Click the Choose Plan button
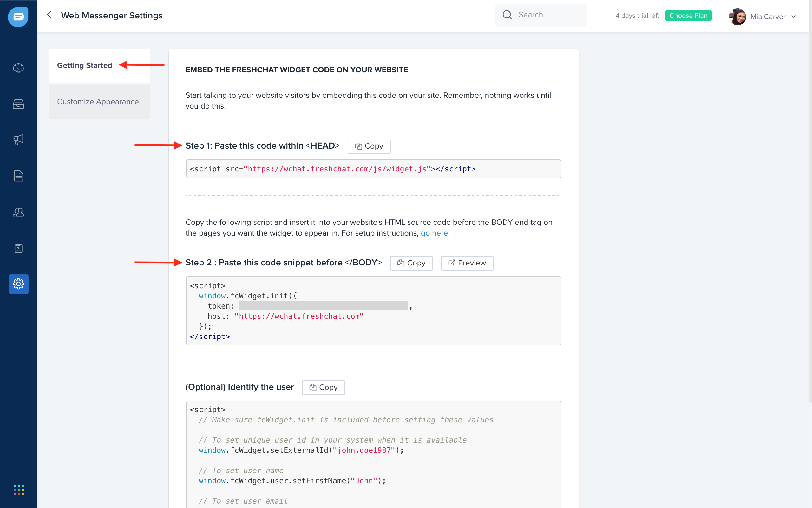The image size is (812, 508). 688,16
